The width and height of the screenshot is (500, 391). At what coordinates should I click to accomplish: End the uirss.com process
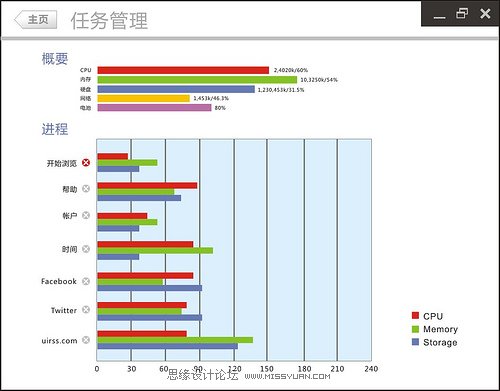pyautogui.click(x=86, y=340)
